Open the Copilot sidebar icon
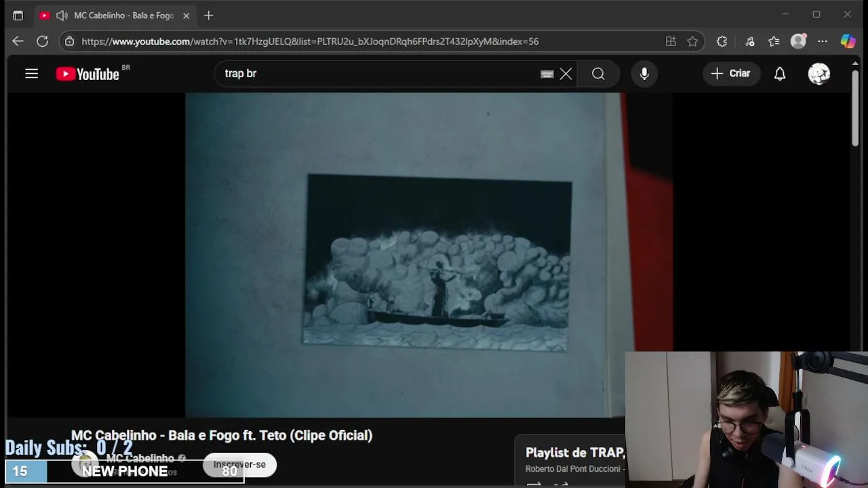This screenshot has height=488, width=868. pos(848,41)
